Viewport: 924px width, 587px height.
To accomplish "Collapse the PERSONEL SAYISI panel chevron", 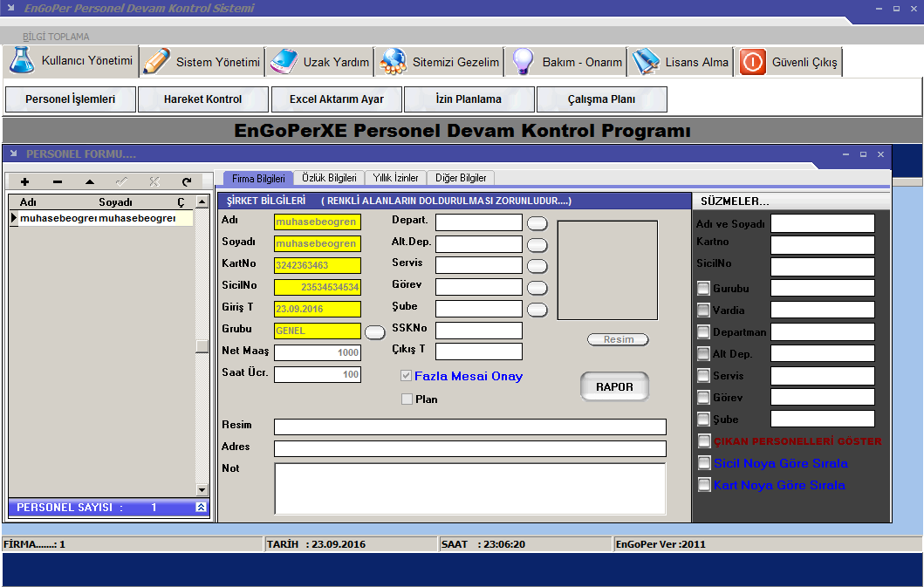I will [201, 508].
